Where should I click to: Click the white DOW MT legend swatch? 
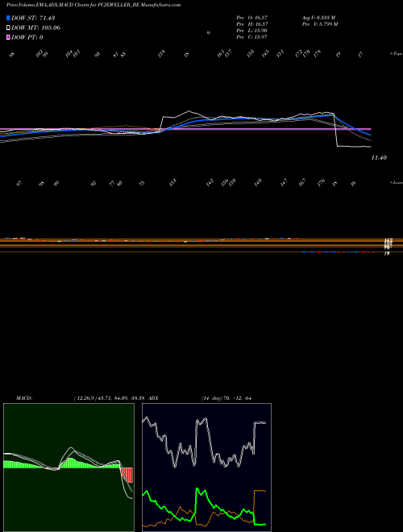pyautogui.click(x=8, y=27)
